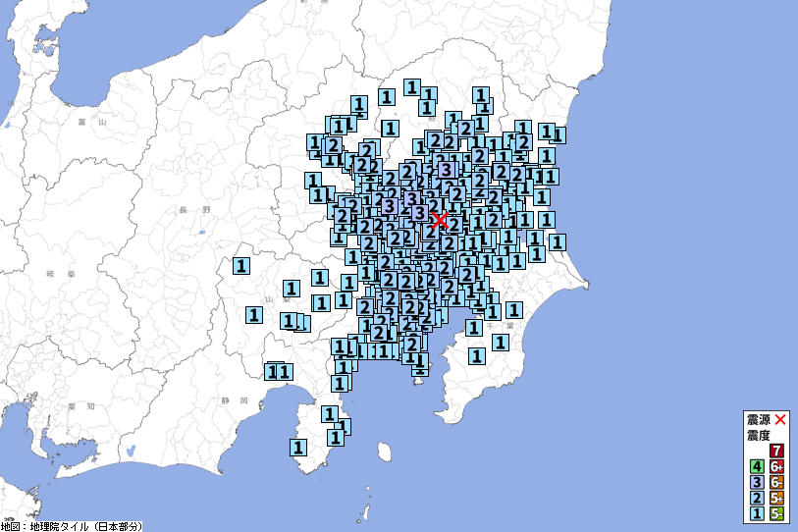Select the westernmost intensity 1 marker
Screen dimensions: 798x532
[x=240, y=265]
